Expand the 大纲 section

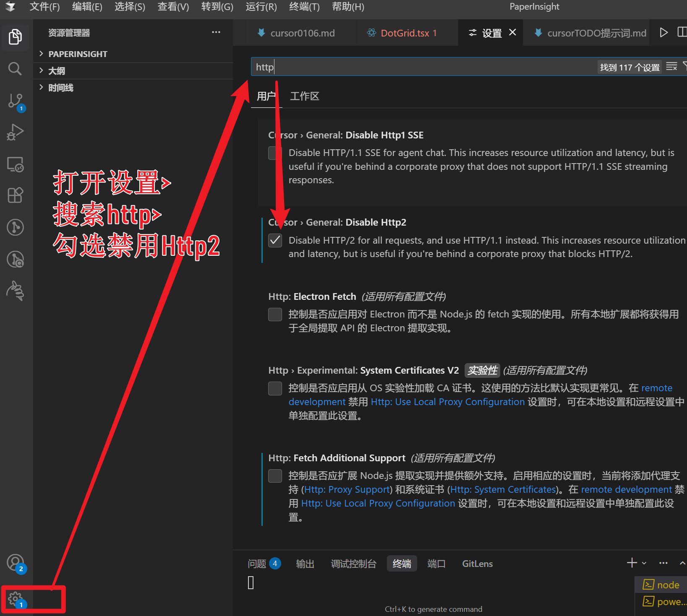(x=57, y=70)
